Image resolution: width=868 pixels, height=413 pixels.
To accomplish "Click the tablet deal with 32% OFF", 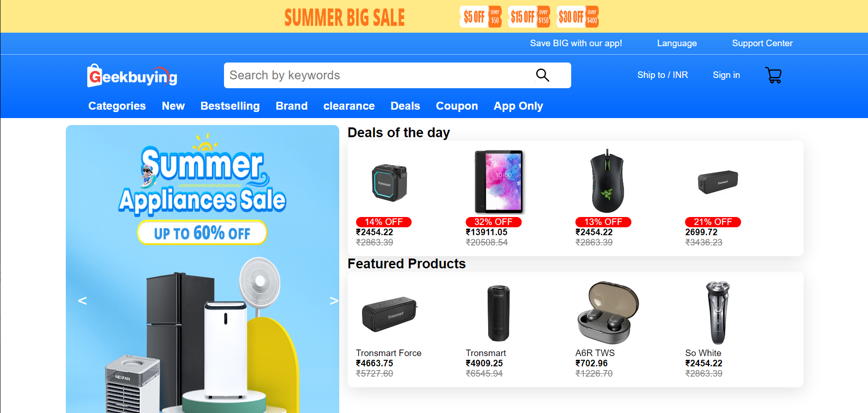I will [498, 181].
